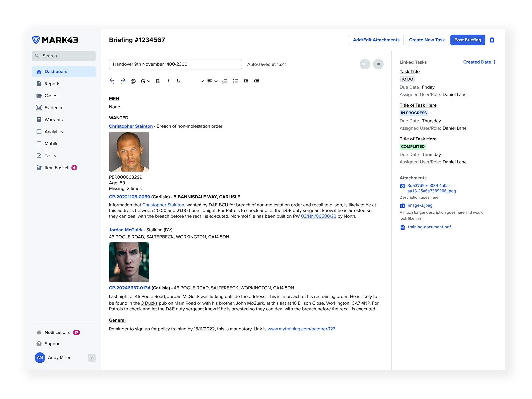Open the Tasks section from the sidebar
Viewport: 532px width, 399px height.
(50, 156)
